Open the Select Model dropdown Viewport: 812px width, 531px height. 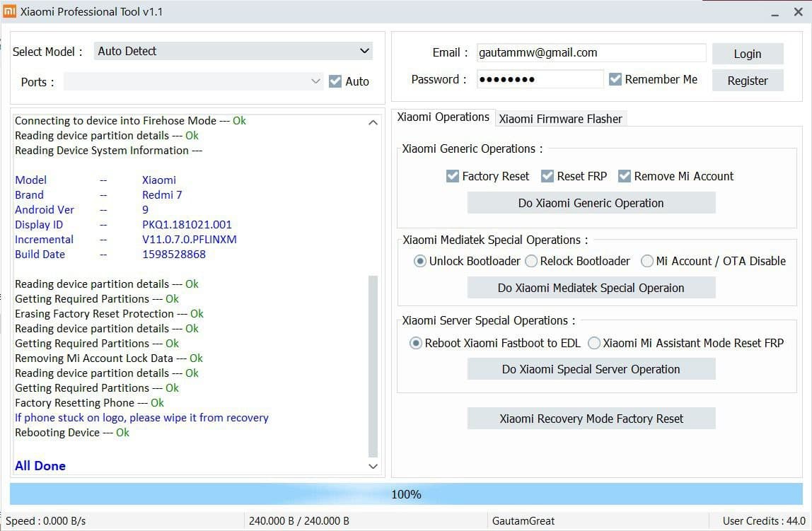(x=233, y=51)
